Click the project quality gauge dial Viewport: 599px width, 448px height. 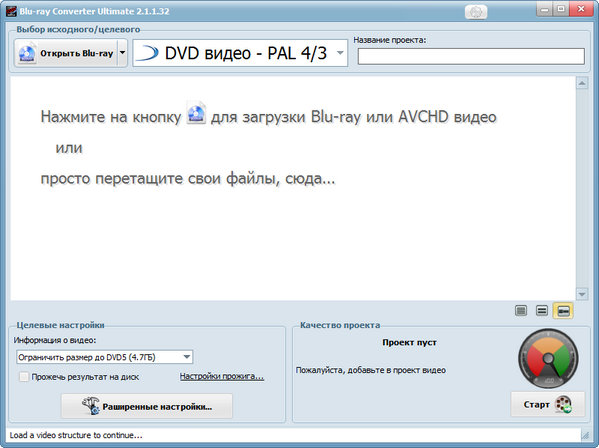[x=548, y=358]
